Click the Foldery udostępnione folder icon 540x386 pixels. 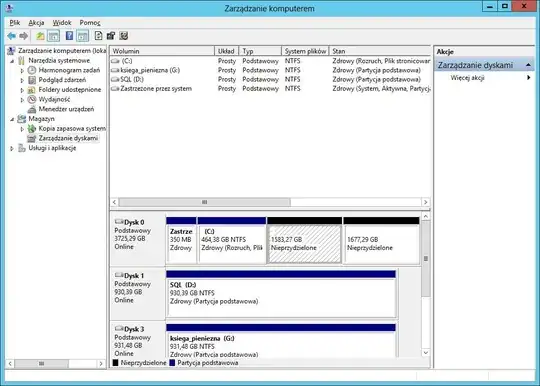coord(32,90)
